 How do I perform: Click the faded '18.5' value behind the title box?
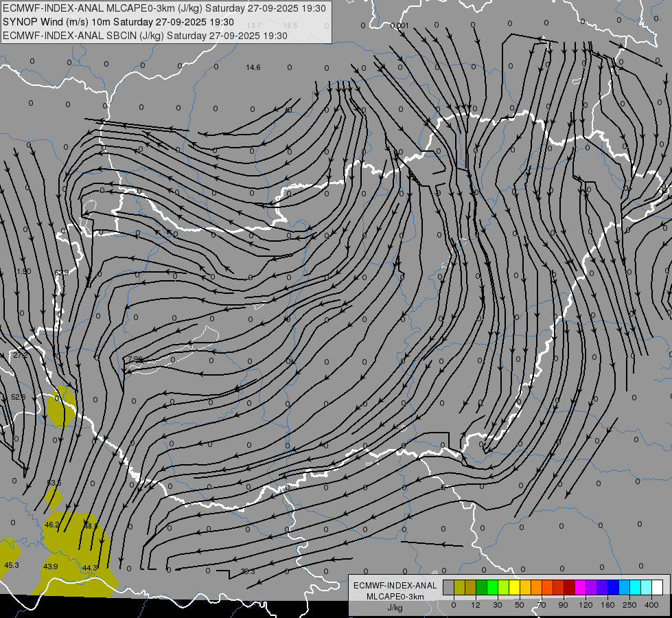pyautogui.click(x=290, y=25)
